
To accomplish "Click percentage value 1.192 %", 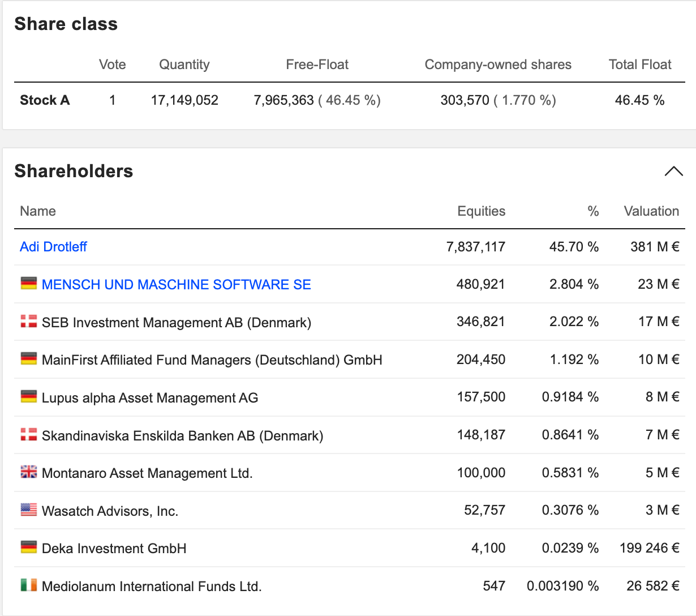I will click(574, 360).
